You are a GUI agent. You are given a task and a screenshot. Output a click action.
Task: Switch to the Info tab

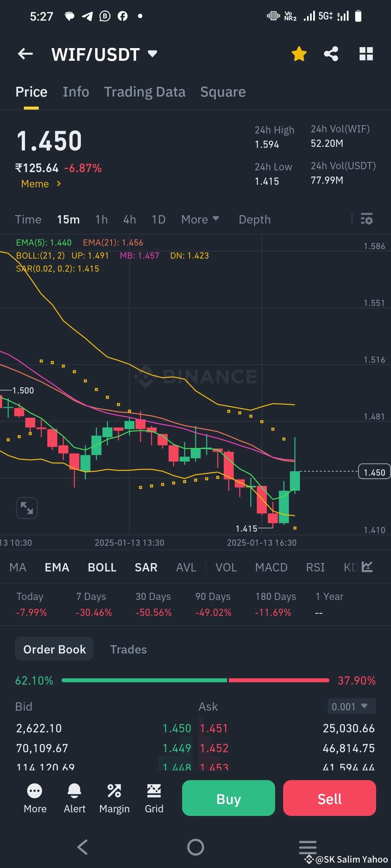(76, 92)
